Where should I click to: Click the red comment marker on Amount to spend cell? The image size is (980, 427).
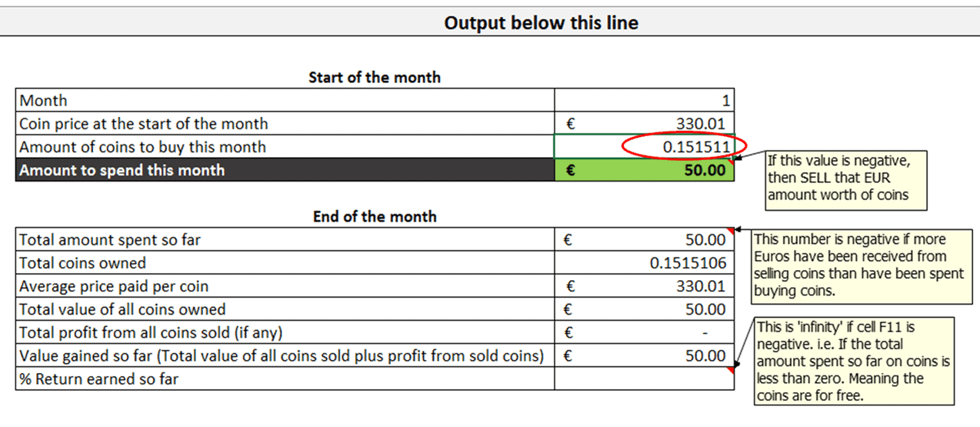pyautogui.click(x=731, y=161)
